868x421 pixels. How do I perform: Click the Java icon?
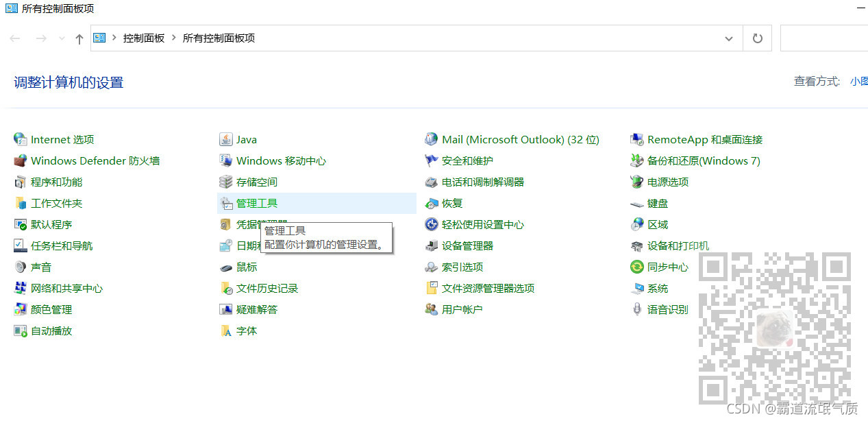point(225,139)
